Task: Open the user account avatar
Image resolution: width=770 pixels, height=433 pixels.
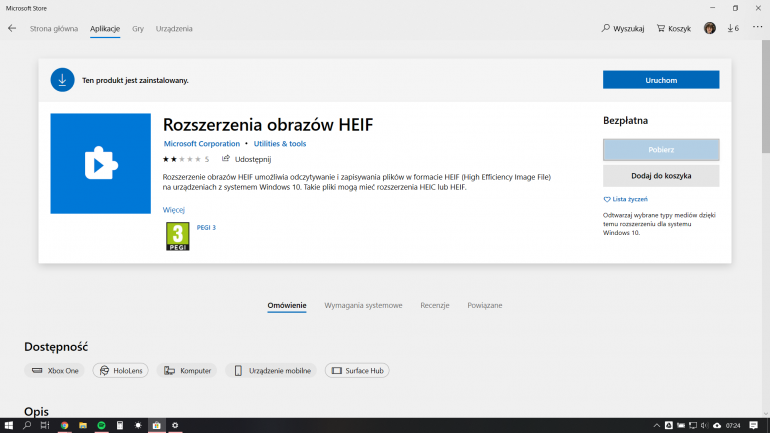Action: [x=710, y=28]
